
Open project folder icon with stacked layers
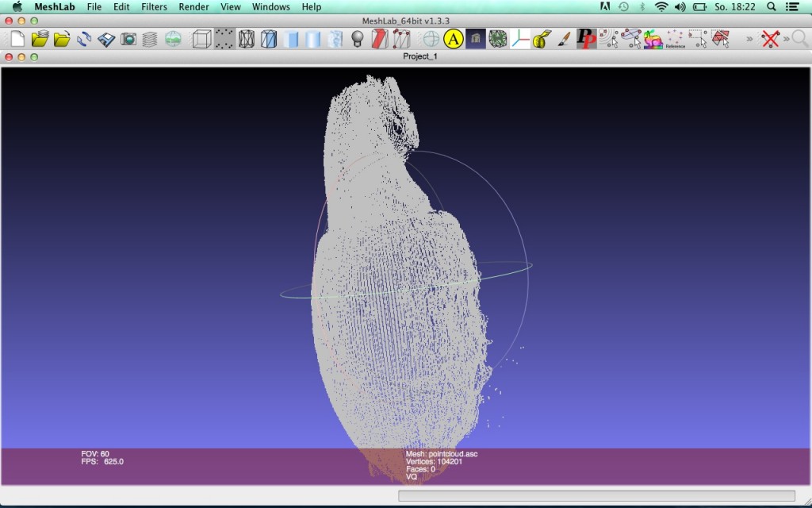click(40, 39)
